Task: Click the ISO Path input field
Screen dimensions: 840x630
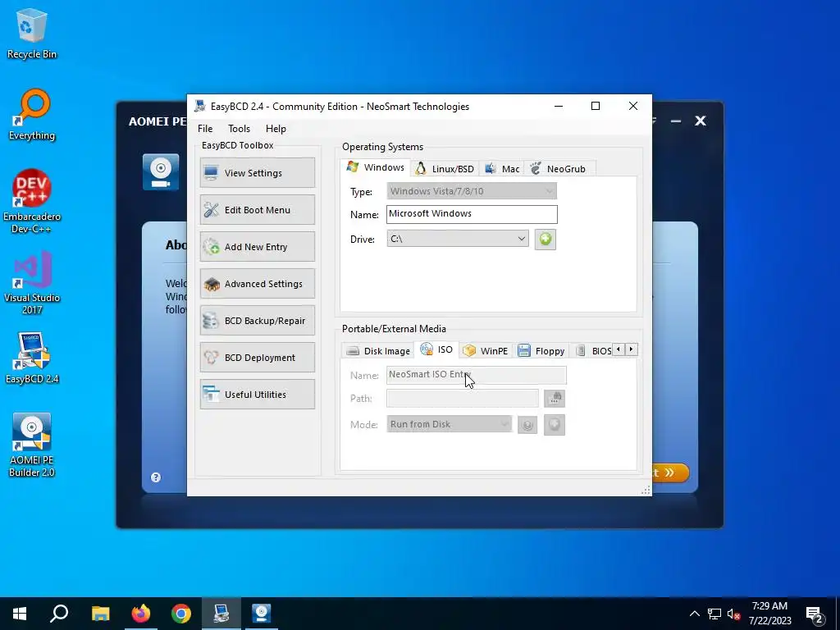Action: click(x=463, y=398)
